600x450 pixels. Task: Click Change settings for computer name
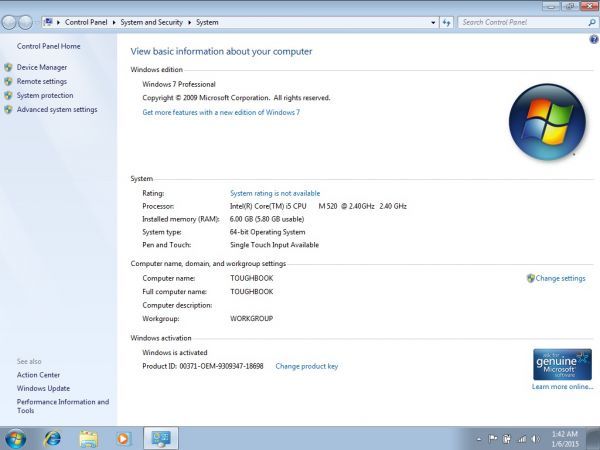pyautogui.click(x=560, y=278)
